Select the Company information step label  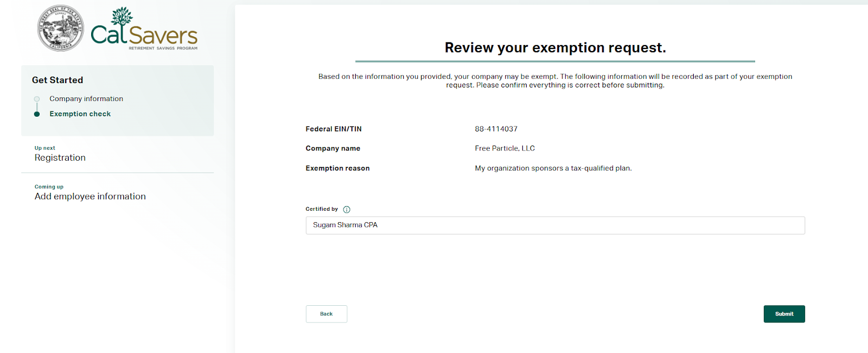86,99
